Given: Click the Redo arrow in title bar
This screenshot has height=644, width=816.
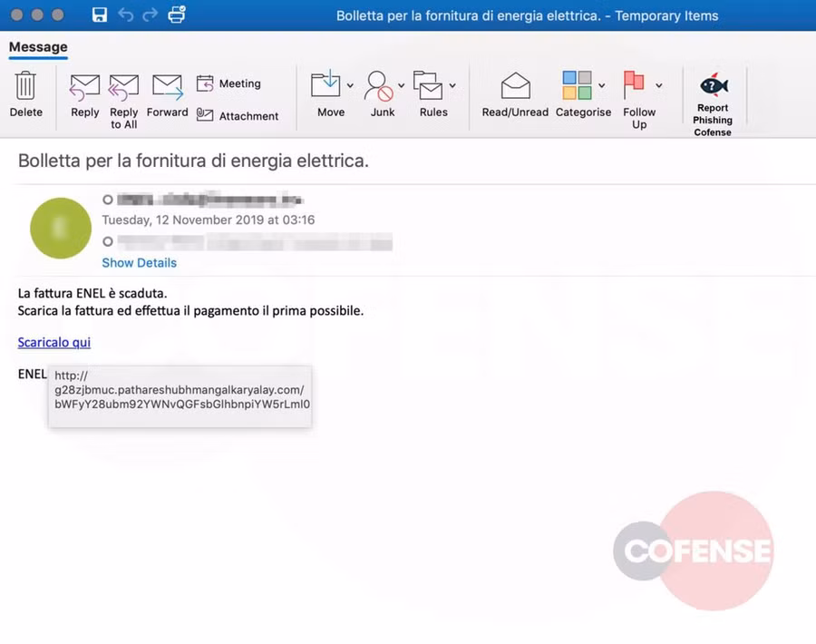Looking at the screenshot, I should pos(150,15).
